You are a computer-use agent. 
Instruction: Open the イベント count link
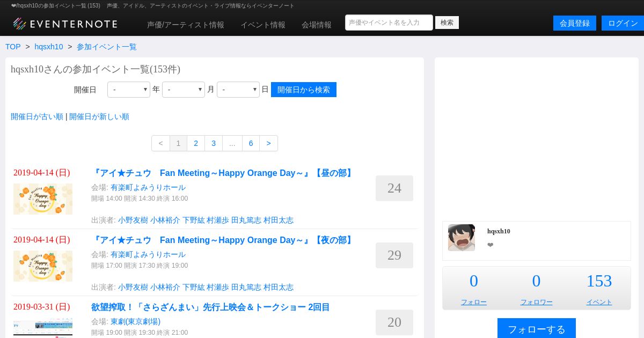coord(599,302)
